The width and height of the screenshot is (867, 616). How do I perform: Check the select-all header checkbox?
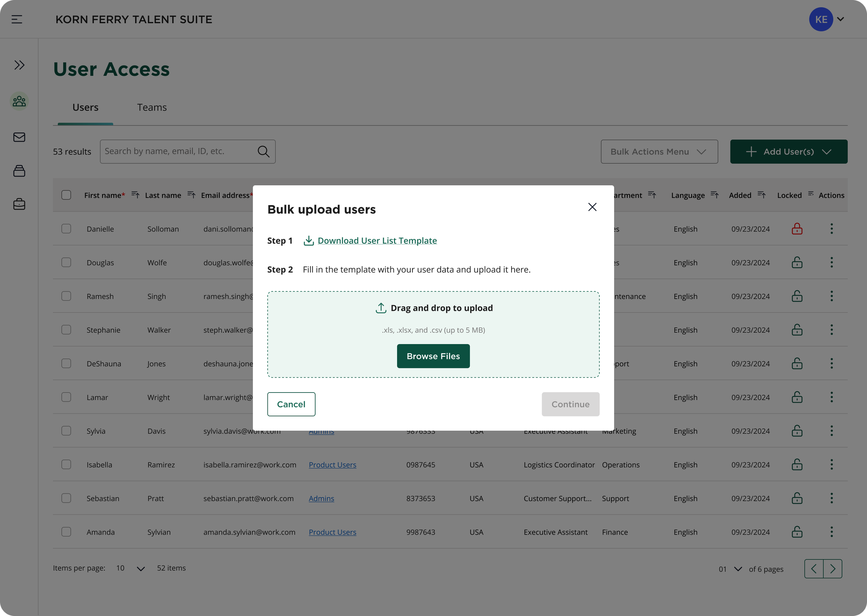click(x=67, y=195)
